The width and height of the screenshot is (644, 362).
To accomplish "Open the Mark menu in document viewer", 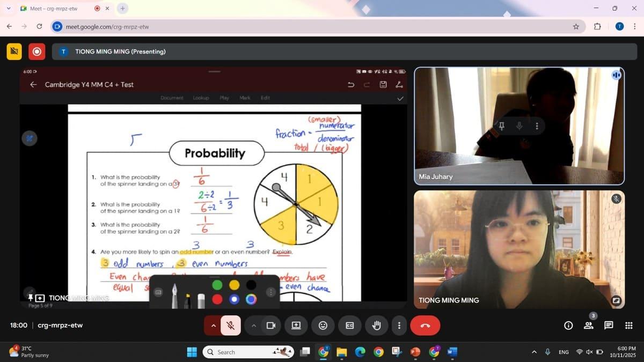I will [x=245, y=98].
